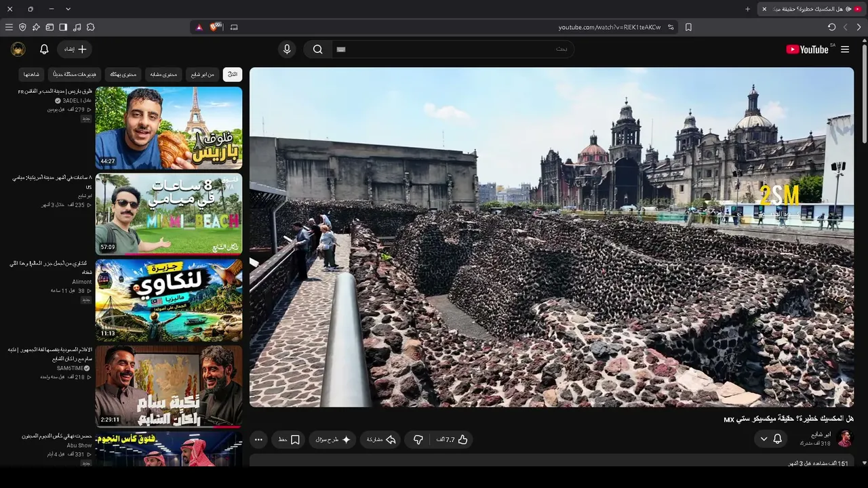Select the 'من ابو شايع' filter chip

[x=202, y=74]
